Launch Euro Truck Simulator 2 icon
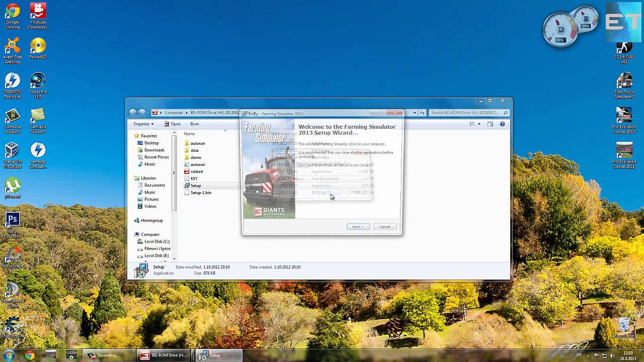644x362 pixels. [x=624, y=85]
